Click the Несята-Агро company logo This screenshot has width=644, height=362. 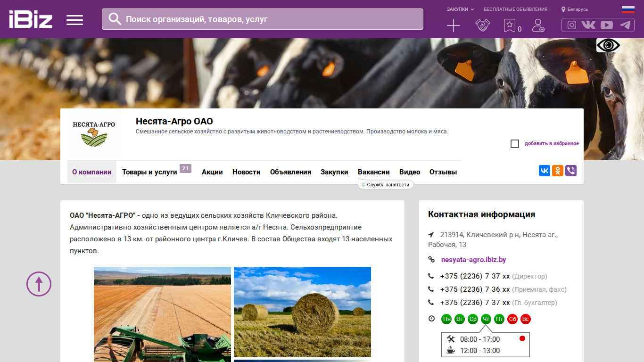94,134
